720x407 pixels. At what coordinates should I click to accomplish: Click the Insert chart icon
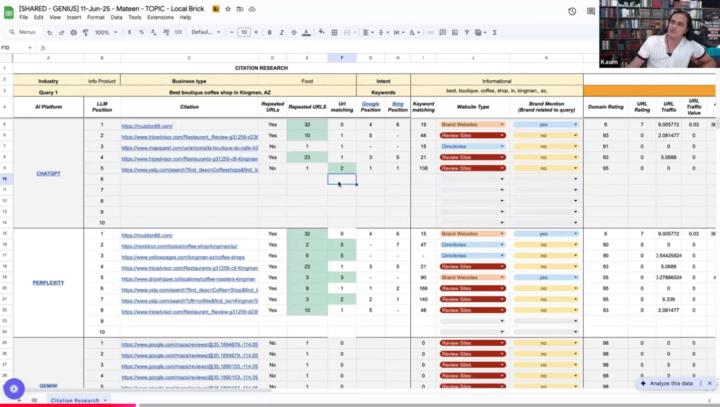(x=455, y=33)
